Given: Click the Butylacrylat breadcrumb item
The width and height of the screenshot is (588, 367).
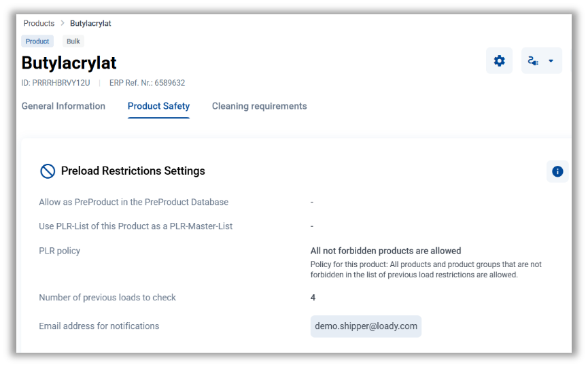Looking at the screenshot, I should [90, 23].
